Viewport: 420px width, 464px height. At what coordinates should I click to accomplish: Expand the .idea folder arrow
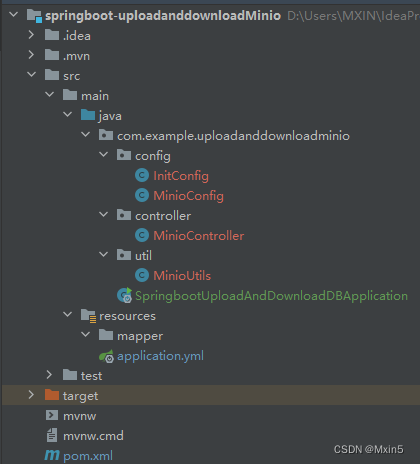[x=31, y=35]
